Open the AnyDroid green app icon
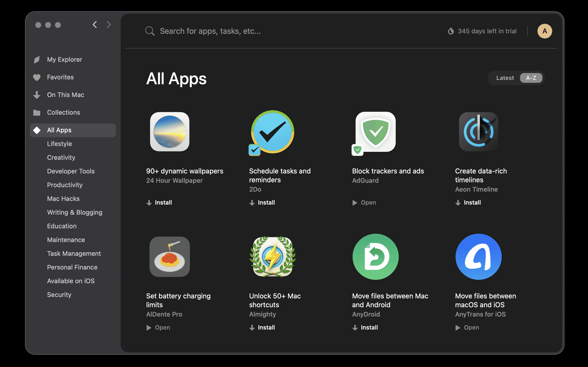 click(x=375, y=257)
